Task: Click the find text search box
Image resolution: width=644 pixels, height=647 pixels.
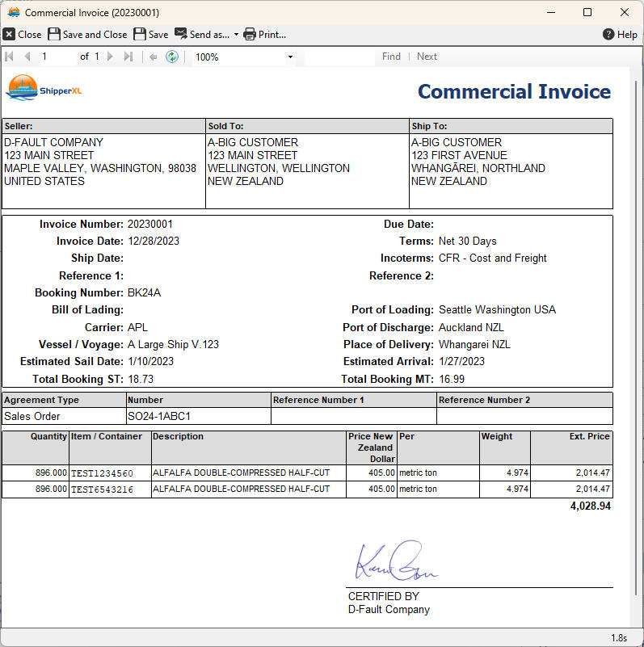Action: click(339, 57)
